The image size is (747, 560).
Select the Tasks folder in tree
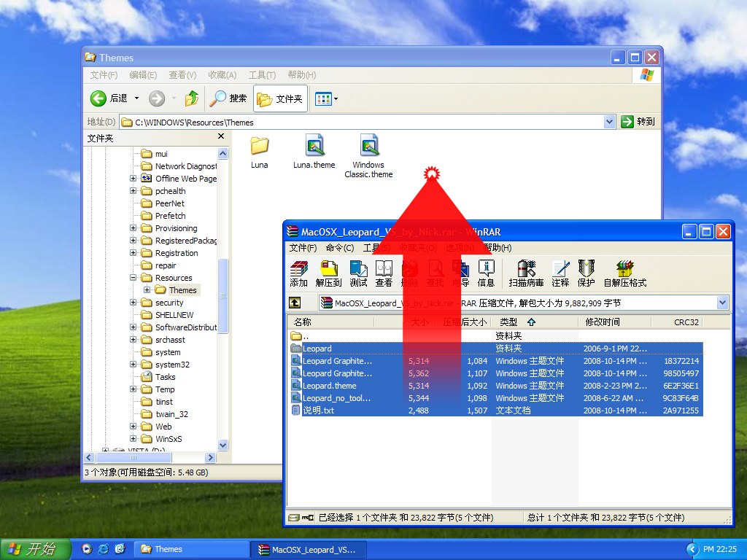pos(158,377)
